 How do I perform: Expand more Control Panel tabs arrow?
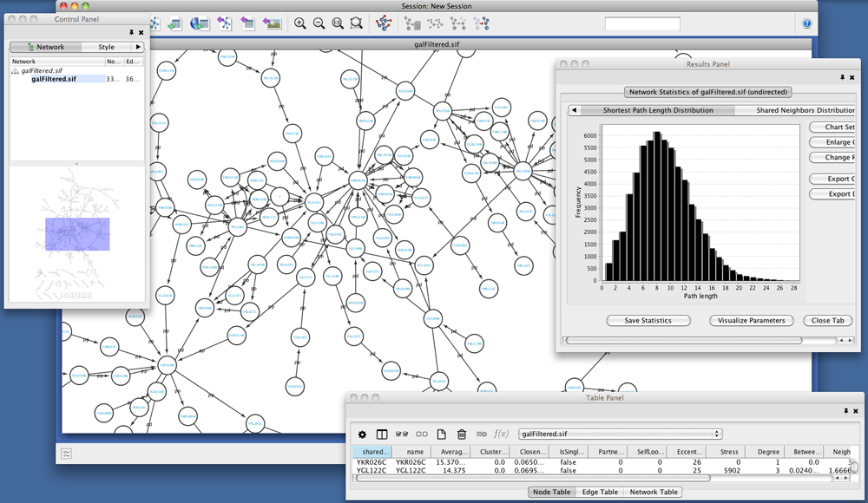click(137, 47)
